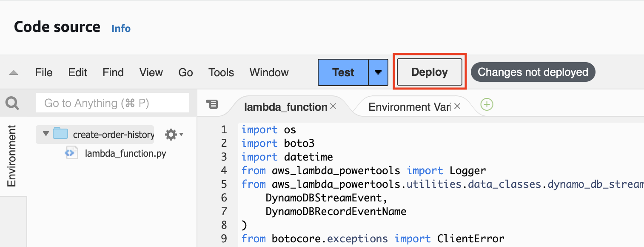Click line number 1 in the gutter

pos(224,129)
